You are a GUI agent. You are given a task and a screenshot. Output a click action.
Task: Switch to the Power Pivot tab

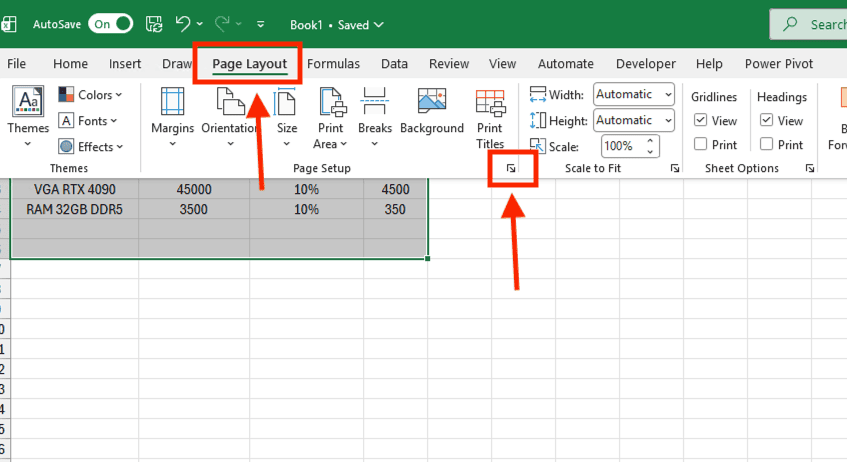(x=779, y=64)
